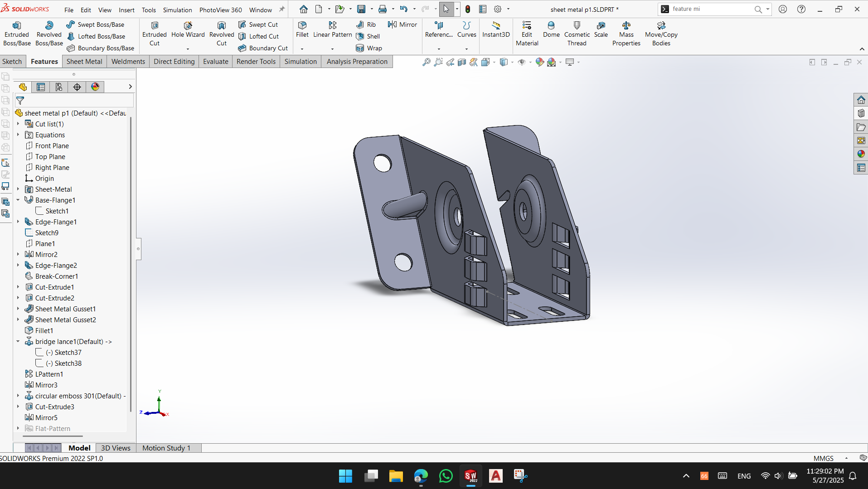The height and width of the screenshot is (489, 868).
Task: Select the Revolved Boss/Base tool
Action: pyautogui.click(x=49, y=34)
